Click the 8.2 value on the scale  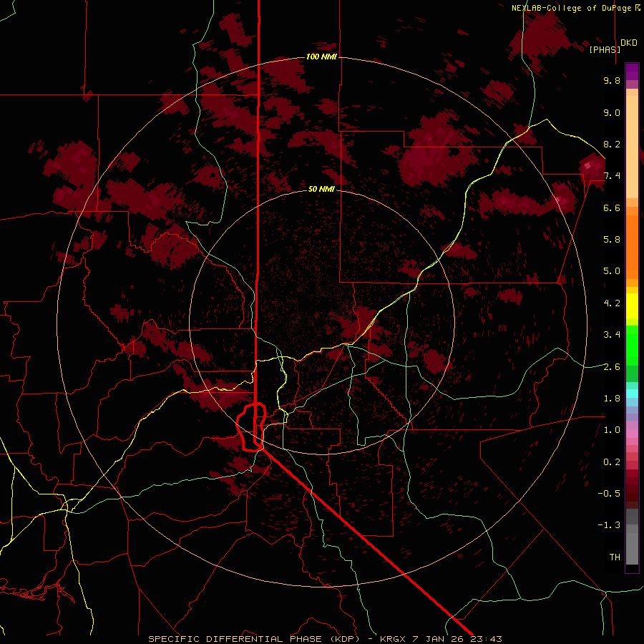[x=612, y=144]
